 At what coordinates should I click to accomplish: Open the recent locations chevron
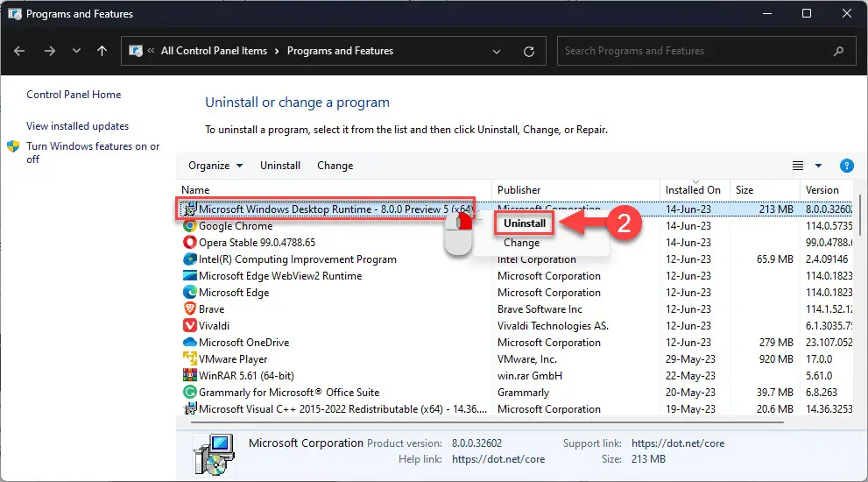(x=76, y=51)
